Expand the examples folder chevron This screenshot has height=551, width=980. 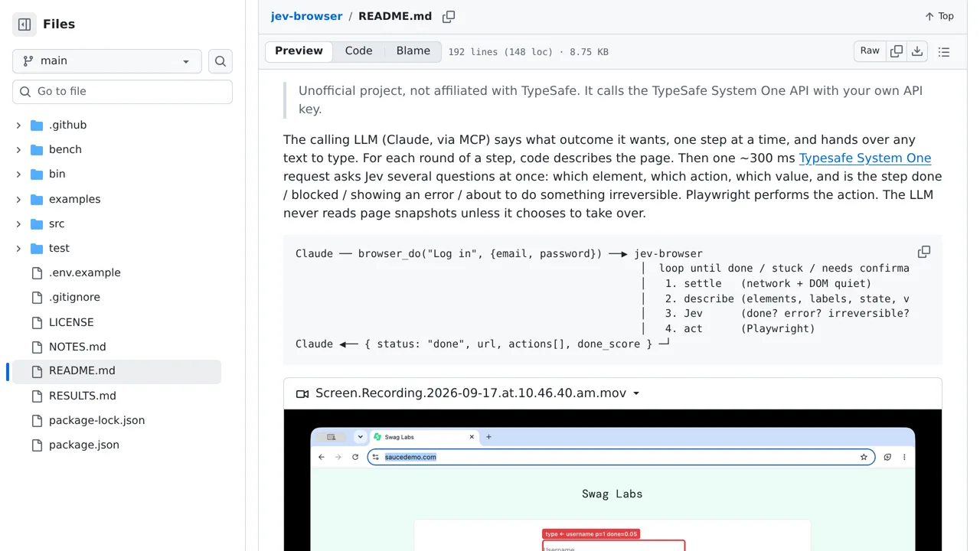18,199
